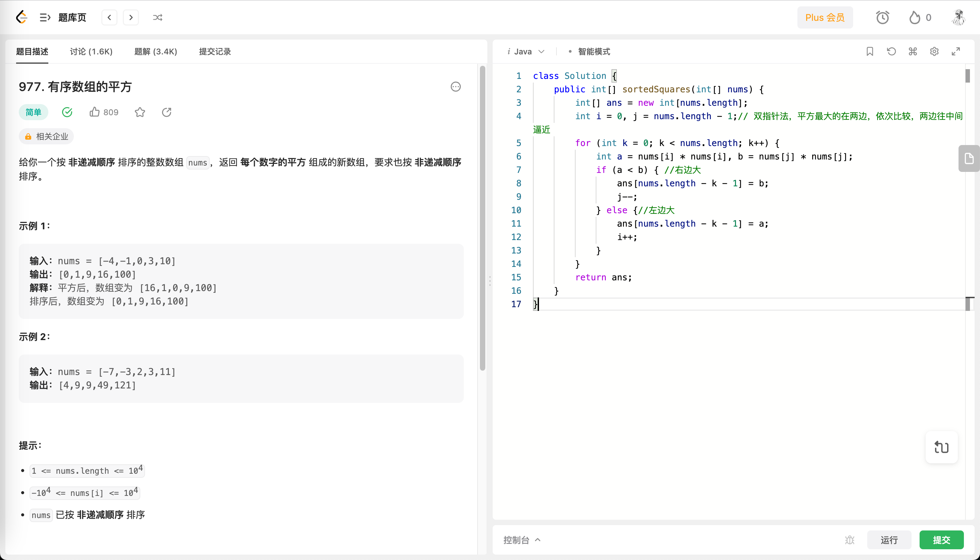Switch to the 题解 (3.4K) tab
980x560 pixels.
click(x=156, y=52)
